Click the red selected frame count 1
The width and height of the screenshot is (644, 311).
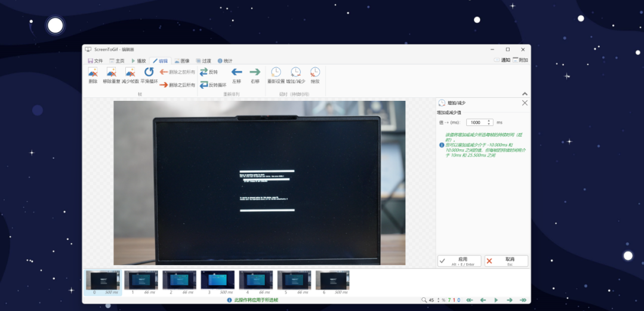pos(454,300)
